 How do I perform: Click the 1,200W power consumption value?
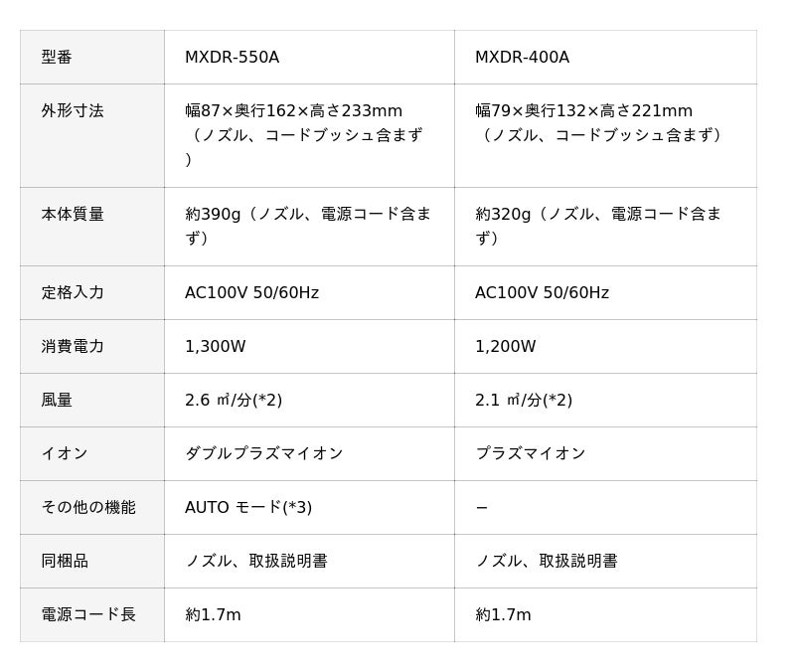point(506,346)
